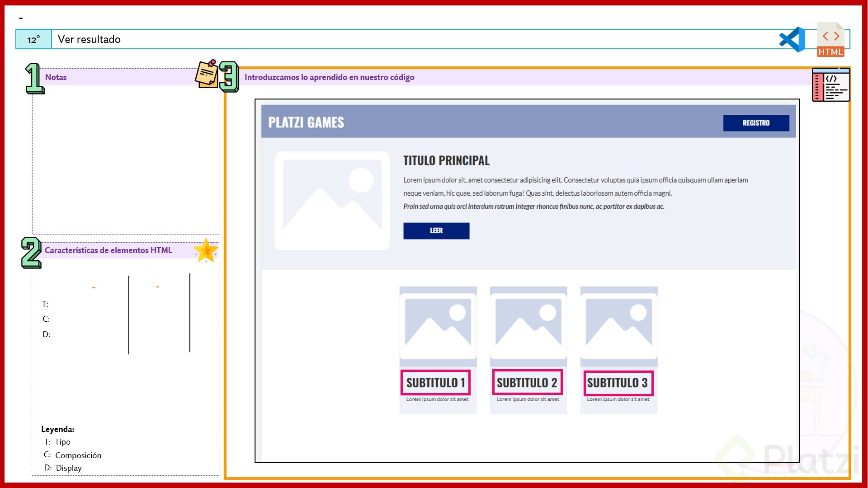Viewport: 868px width, 488px height.
Task: Click the LEER button
Action: pos(436,231)
